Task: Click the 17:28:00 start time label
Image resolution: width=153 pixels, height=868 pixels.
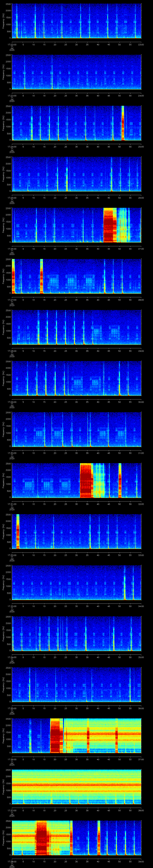Action: (12, 351)
